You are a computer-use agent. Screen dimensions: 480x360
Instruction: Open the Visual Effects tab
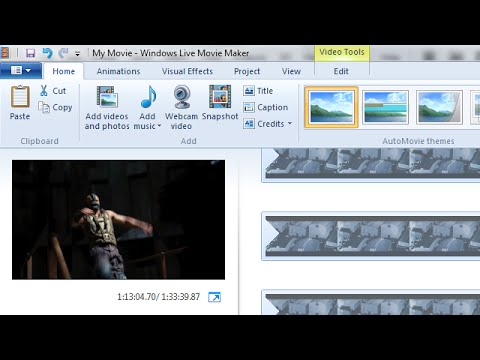click(187, 71)
